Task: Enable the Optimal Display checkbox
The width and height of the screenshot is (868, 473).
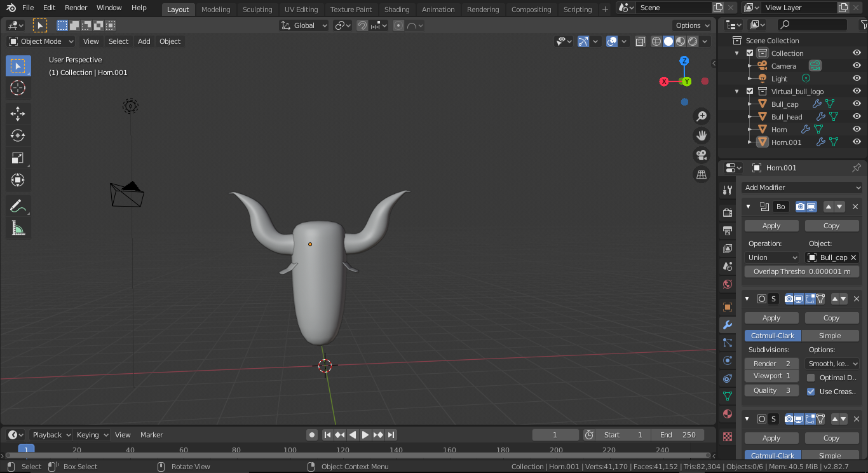Action: point(811,378)
